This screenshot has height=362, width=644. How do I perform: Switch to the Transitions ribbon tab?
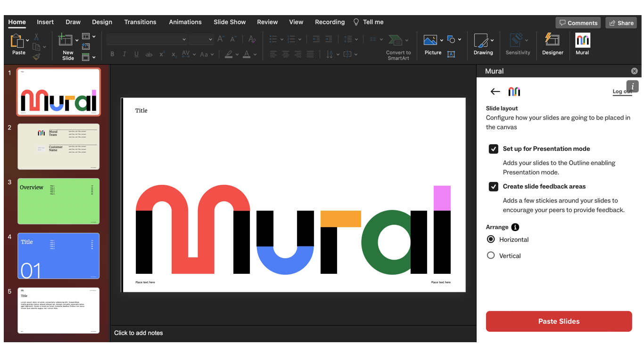140,22
